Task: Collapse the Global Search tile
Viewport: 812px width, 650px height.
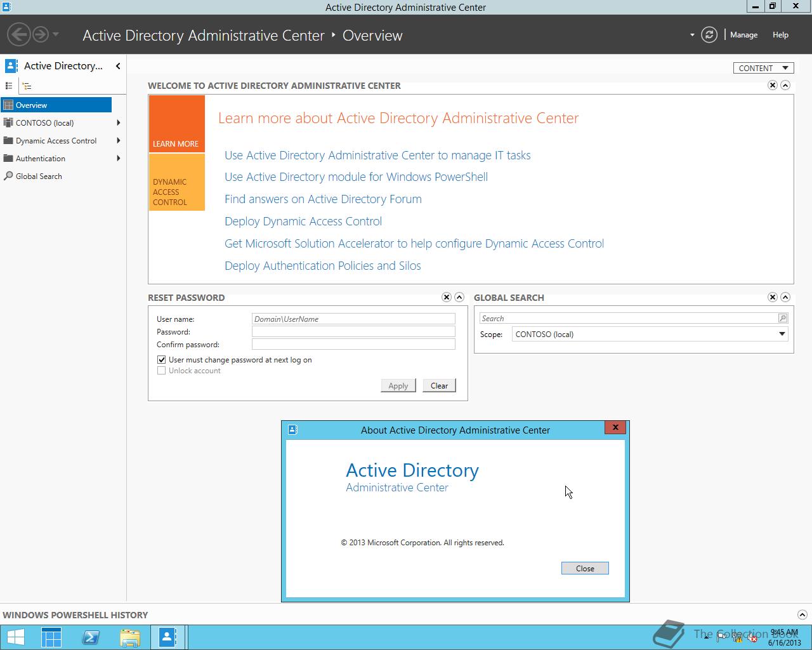Action: [x=785, y=297]
